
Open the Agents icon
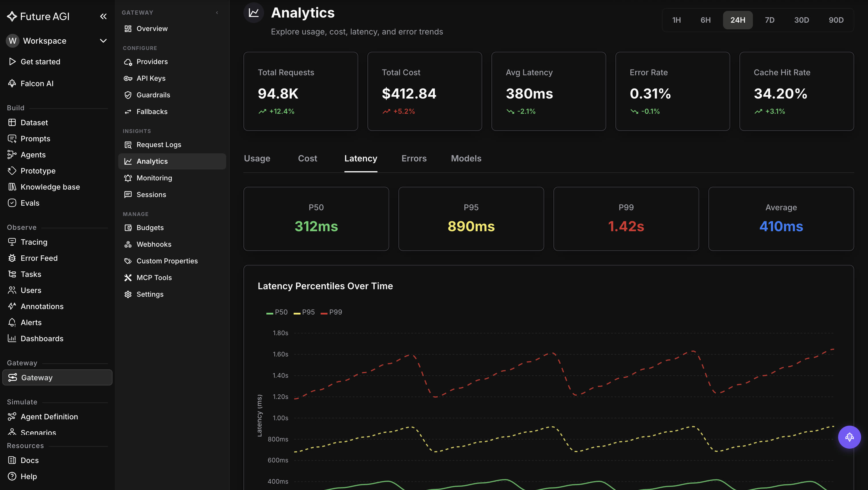(x=12, y=155)
